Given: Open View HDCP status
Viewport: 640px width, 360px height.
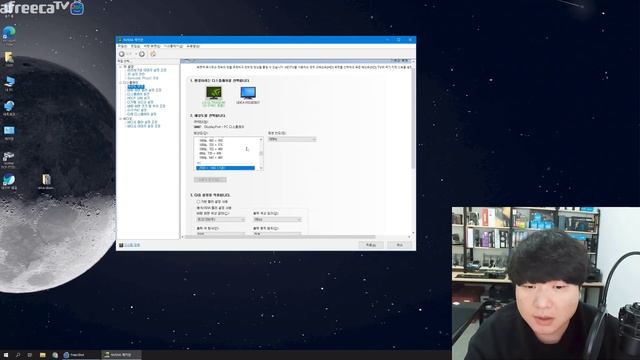Looking at the screenshot, I should pos(138,98).
